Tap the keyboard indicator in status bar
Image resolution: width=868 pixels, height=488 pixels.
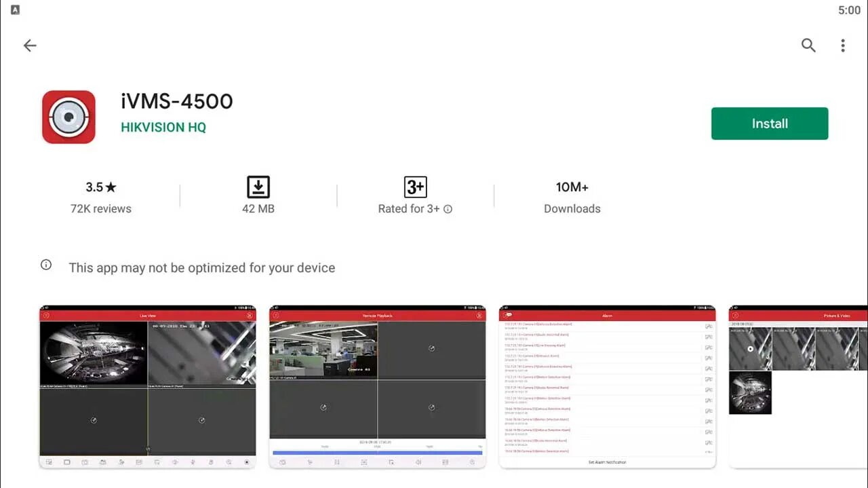[x=15, y=10]
